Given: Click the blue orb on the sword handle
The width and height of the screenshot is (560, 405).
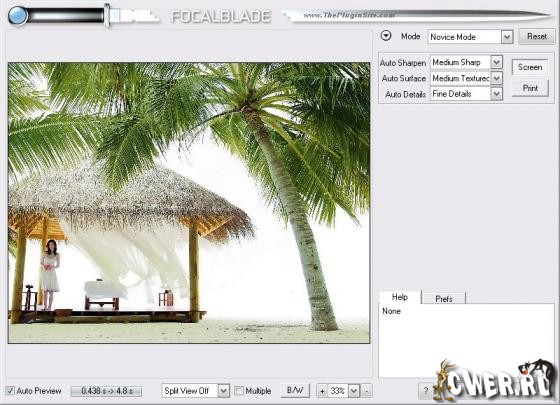Looking at the screenshot, I should (18, 15).
